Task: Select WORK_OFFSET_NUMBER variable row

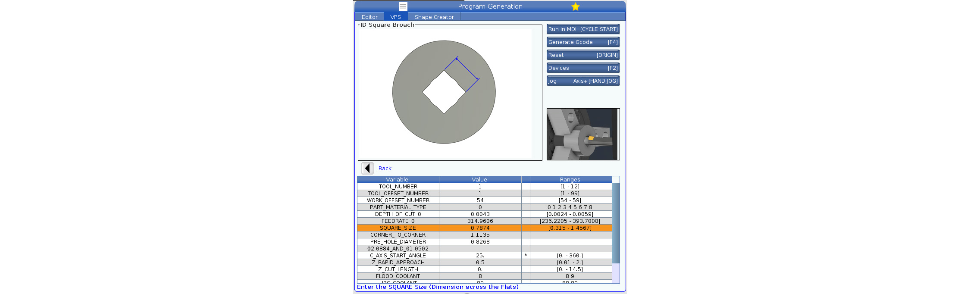Action: point(484,200)
